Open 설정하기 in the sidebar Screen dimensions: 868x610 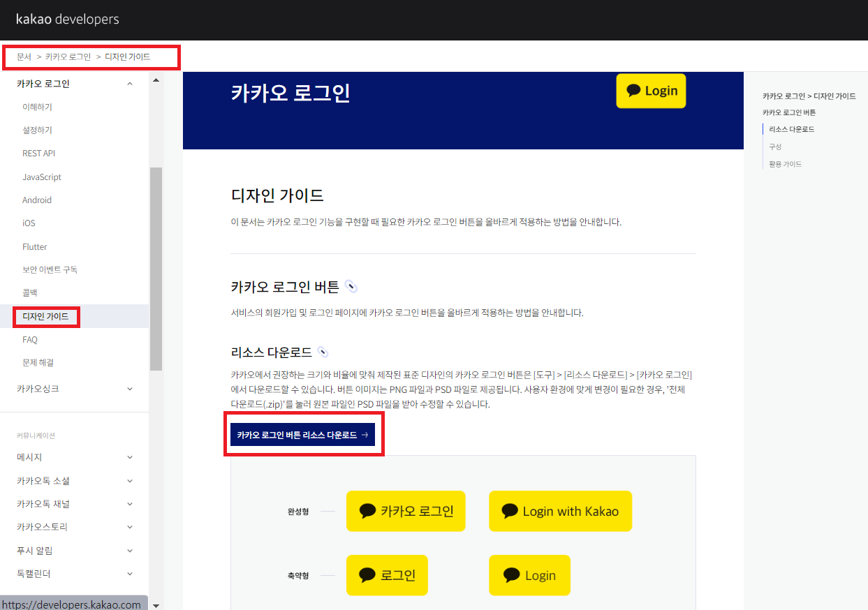37,130
